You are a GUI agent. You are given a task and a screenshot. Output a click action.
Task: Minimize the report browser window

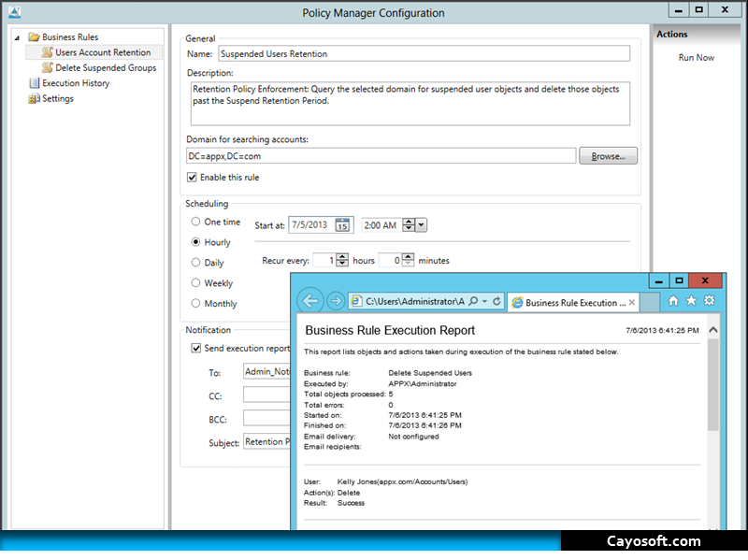pos(659,281)
